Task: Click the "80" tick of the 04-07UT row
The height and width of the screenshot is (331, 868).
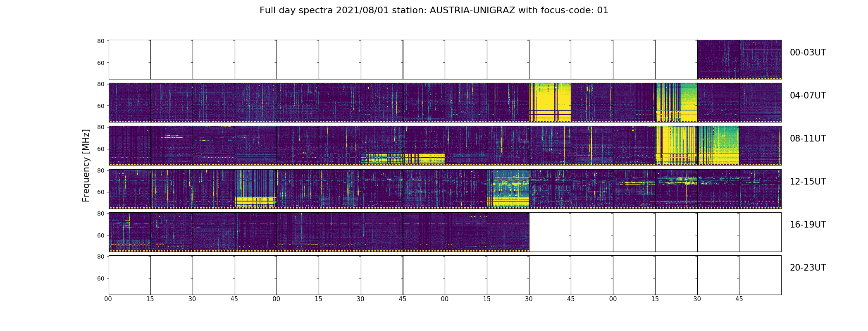Action: [100, 84]
